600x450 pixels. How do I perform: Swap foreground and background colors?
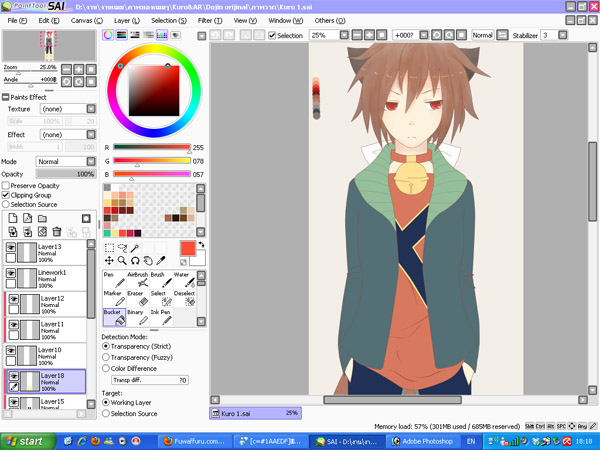(201, 245)
